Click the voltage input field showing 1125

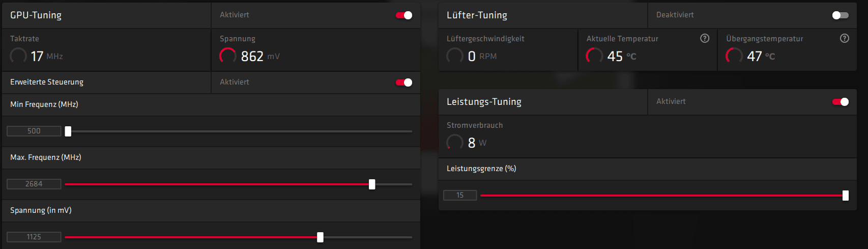tap(34, 237)
